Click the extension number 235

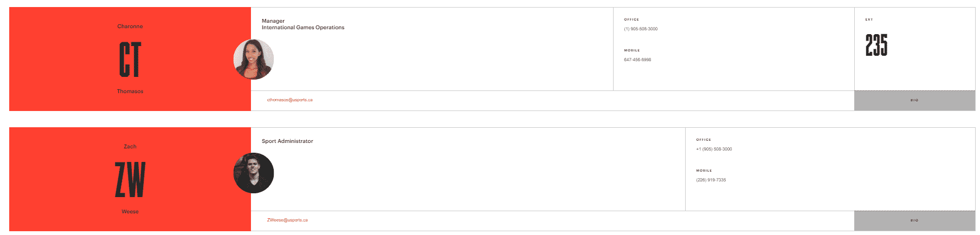pos(876,45)
